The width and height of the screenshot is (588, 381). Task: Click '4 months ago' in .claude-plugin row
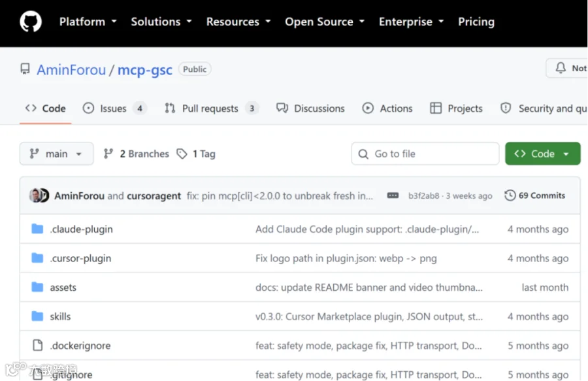click(538, 229)
